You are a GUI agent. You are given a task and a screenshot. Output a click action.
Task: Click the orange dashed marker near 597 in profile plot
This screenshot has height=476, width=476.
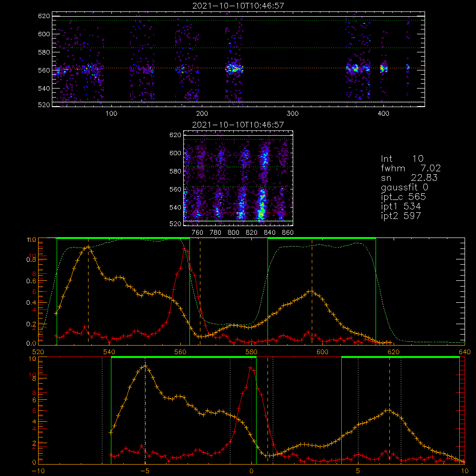point(312,292)
